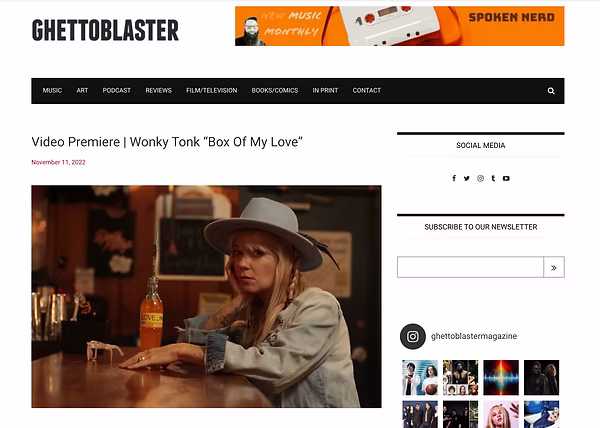
Task: Open the MUSIC menu item
Action: tap(52, 90)
